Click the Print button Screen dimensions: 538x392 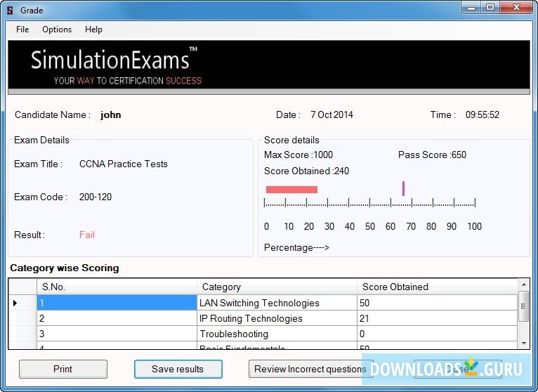(x=63, y=369)
